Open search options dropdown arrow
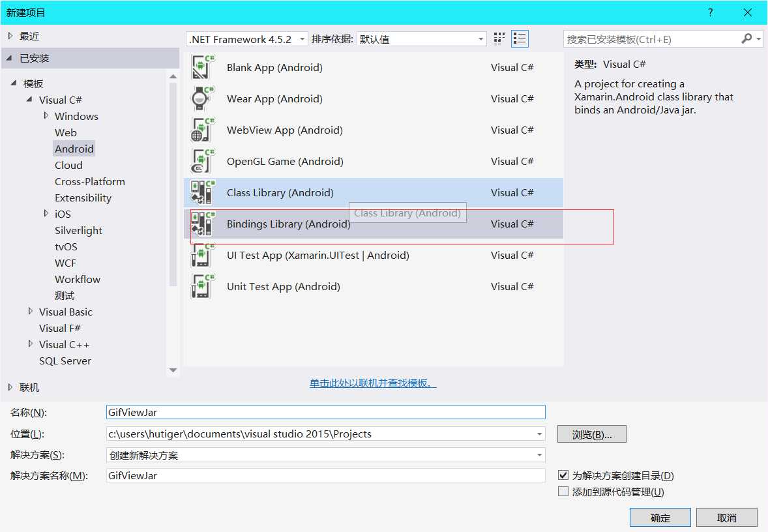The height and width of the screenshot is (532, 768). tap(759, 38)
